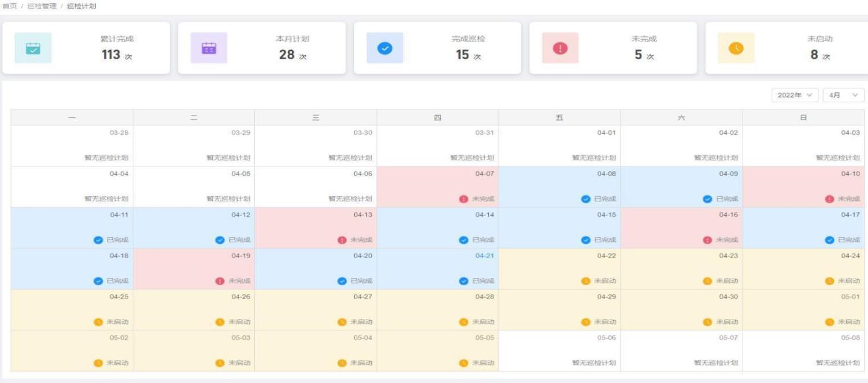This screenshot has height=383, width=868.
Task: Click the 已完成 label on 04-17
Action: click(x=849, y=240)
